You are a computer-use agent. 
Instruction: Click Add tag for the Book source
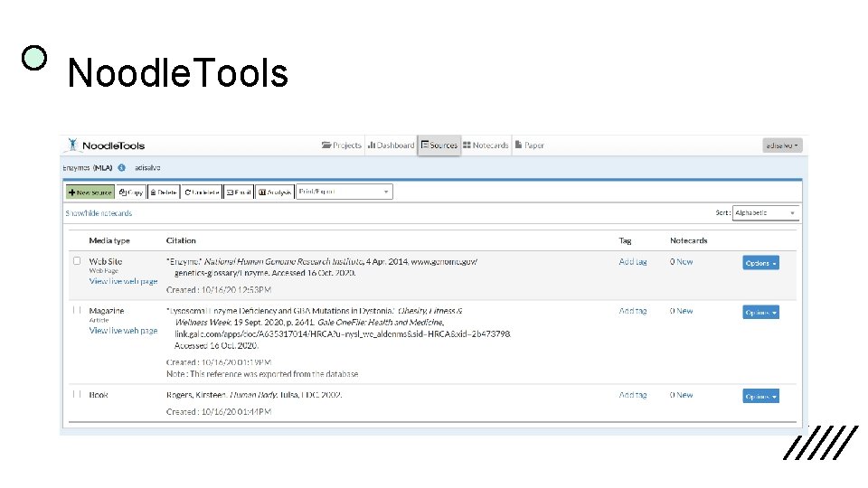pyautogui.click(x=633, y=395)
